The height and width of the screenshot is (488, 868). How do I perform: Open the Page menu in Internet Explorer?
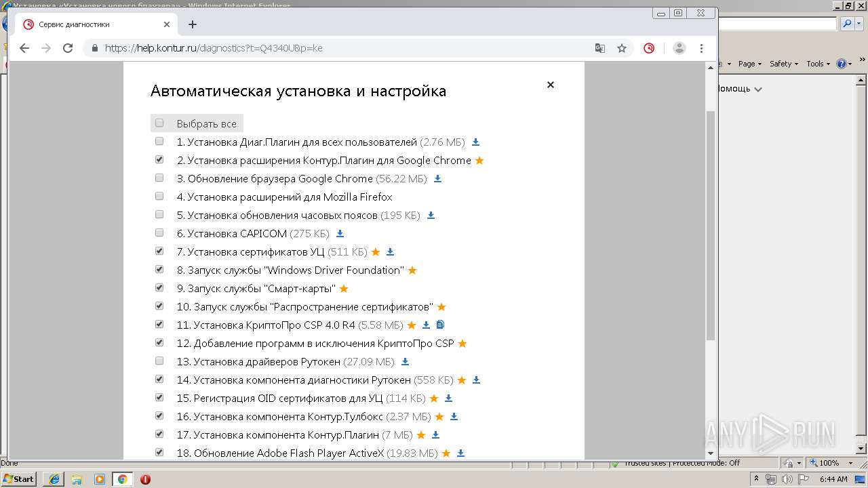(750, 64)
